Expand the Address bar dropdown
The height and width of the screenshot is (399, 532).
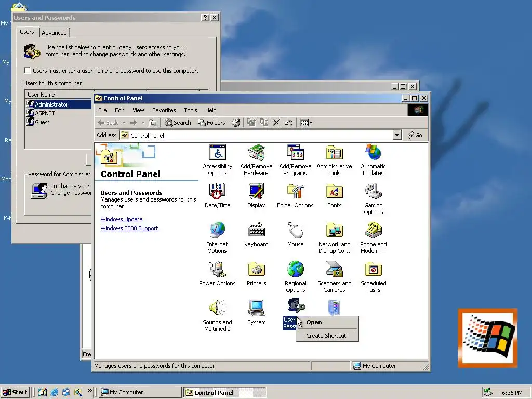click(397, 135)
